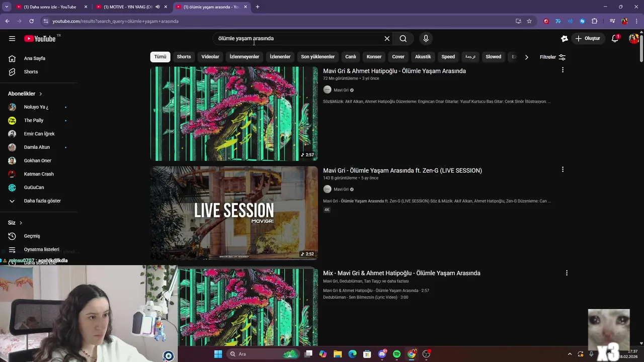
Task: Open Mavi Gri & Ahmet Hatipoğlu video title
Action: coord(394,71)
